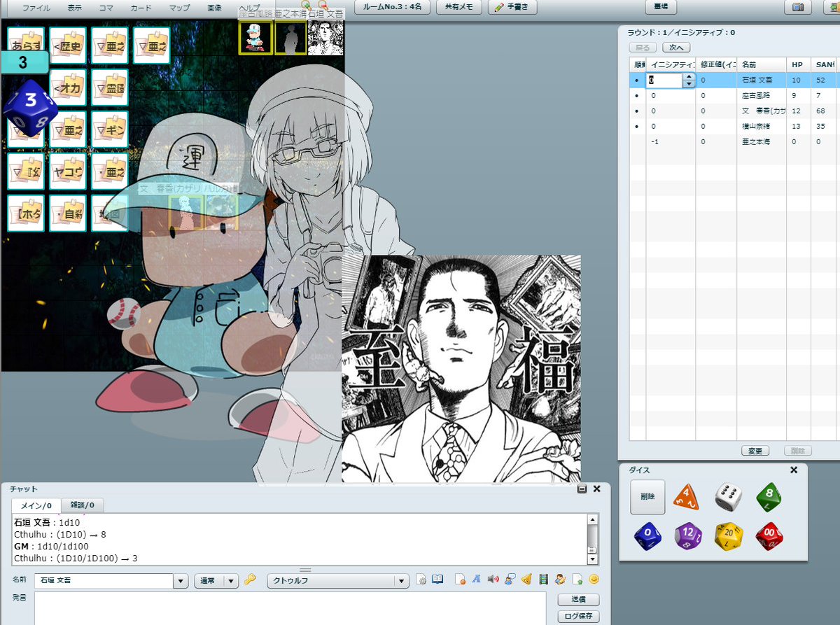Viewport: 840px width, 625px height.
Task: Click the 墓場 graveyard button
Action: coord(660,7)
